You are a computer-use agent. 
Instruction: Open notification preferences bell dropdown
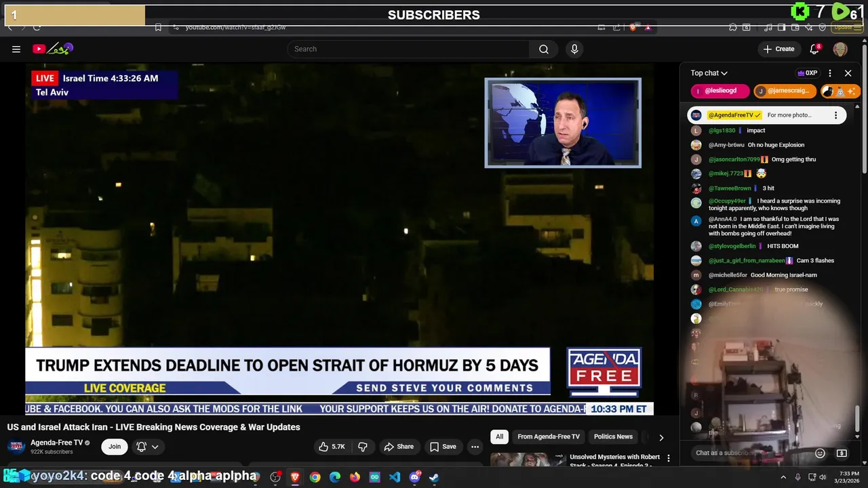coord(148,446)
